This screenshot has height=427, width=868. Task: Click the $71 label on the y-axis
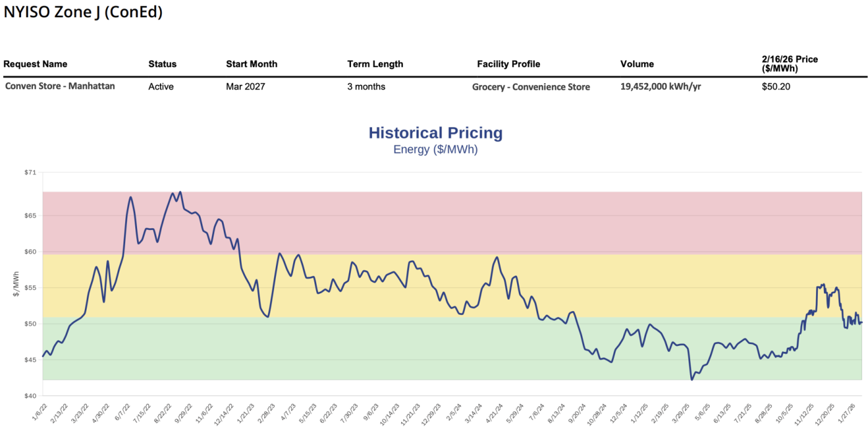30,172
